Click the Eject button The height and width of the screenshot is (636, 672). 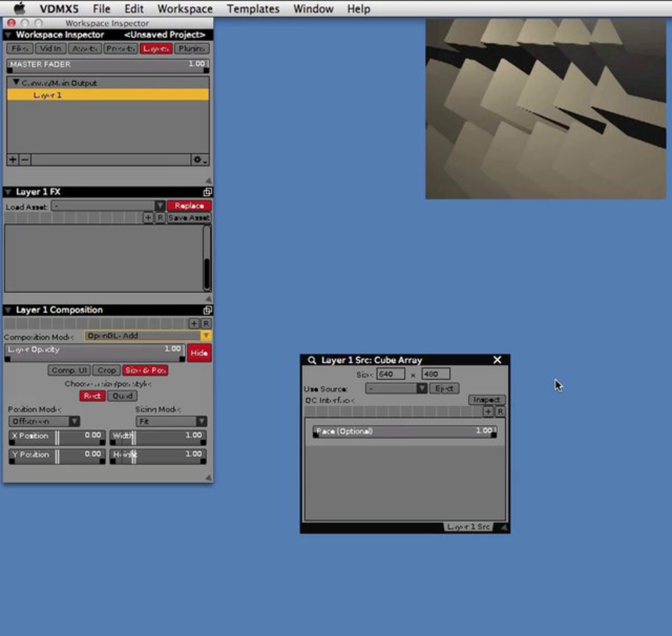click(x=444, y=389)
